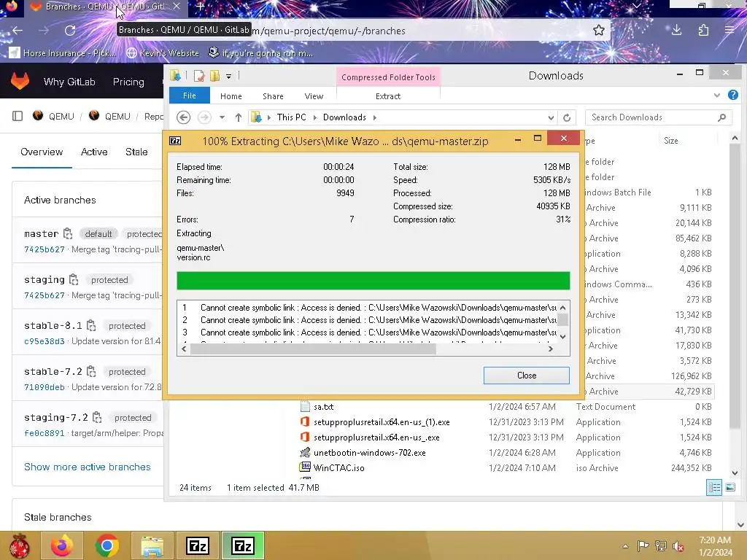This screenshot has width=747, height=560.
Task: Switch Explorer to large icons view
Action: pyautogui.click(x=729, y=487)
